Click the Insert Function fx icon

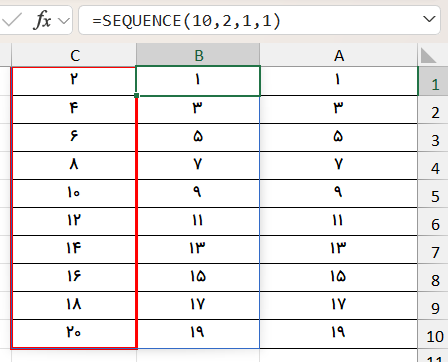click(x=42, y=20)
